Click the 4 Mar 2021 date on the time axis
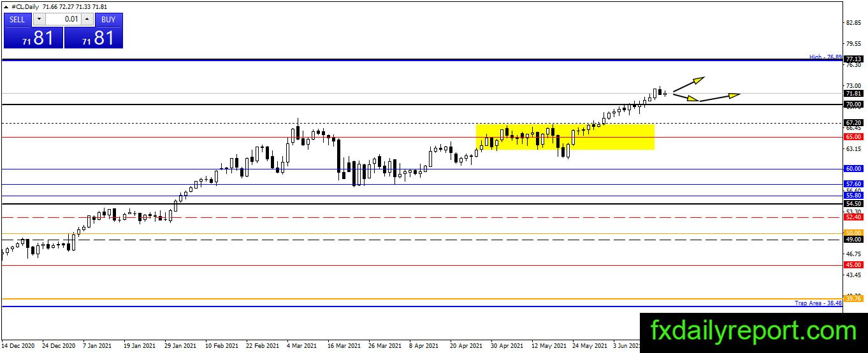868x353 pixels. (x=301, y=346)
